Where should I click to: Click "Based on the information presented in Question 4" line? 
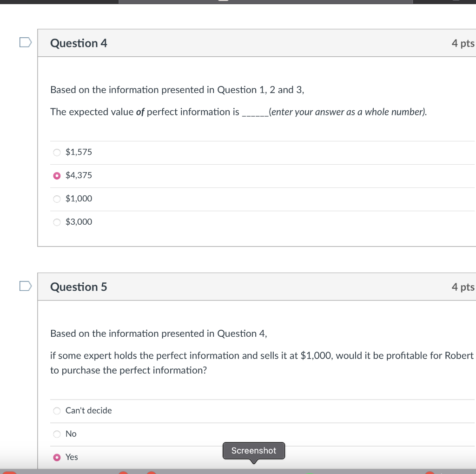coord(159,334)
